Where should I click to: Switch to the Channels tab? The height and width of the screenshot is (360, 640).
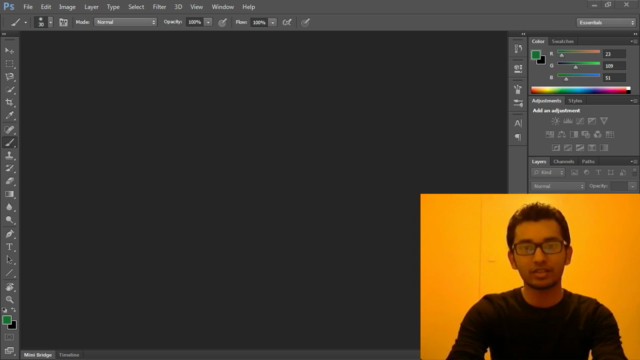coord(564,162)
